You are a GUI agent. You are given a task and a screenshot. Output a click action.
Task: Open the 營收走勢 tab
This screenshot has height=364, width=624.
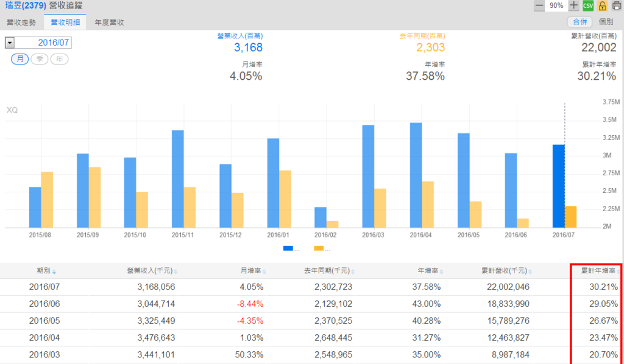click(21, 23)
